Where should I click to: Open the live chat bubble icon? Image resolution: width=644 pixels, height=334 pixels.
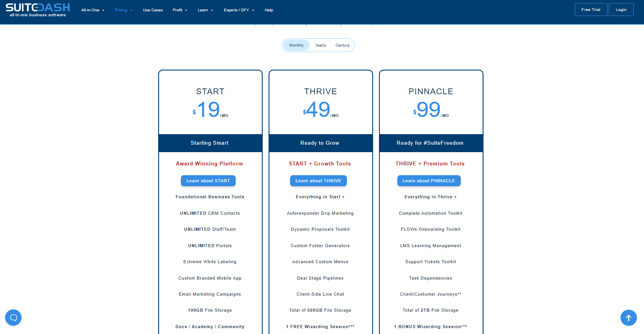[x=13, y=318]
